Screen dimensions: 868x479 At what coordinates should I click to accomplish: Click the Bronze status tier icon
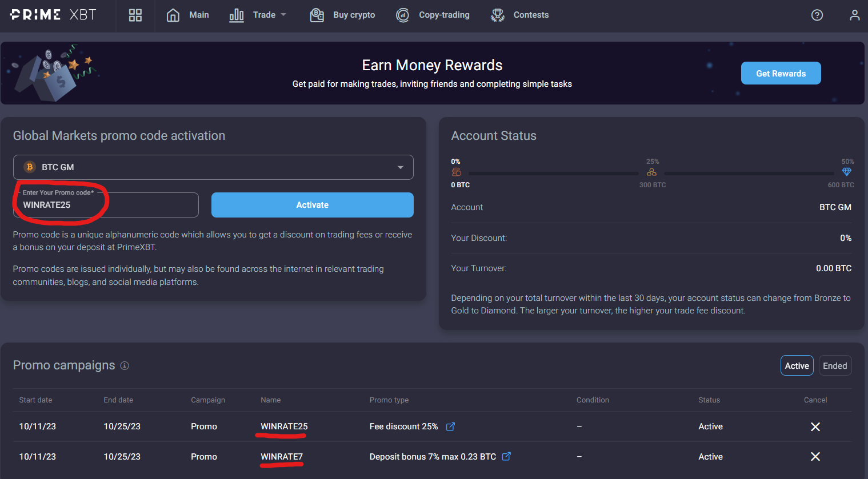tap(456, 172)
